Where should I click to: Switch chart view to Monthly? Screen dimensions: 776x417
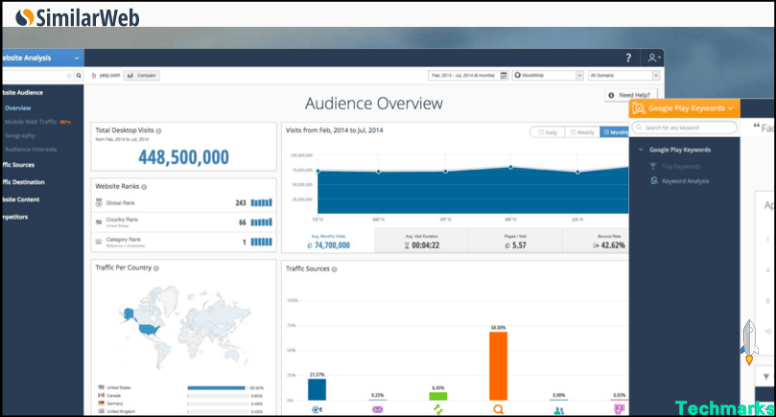tap(612, 132)
